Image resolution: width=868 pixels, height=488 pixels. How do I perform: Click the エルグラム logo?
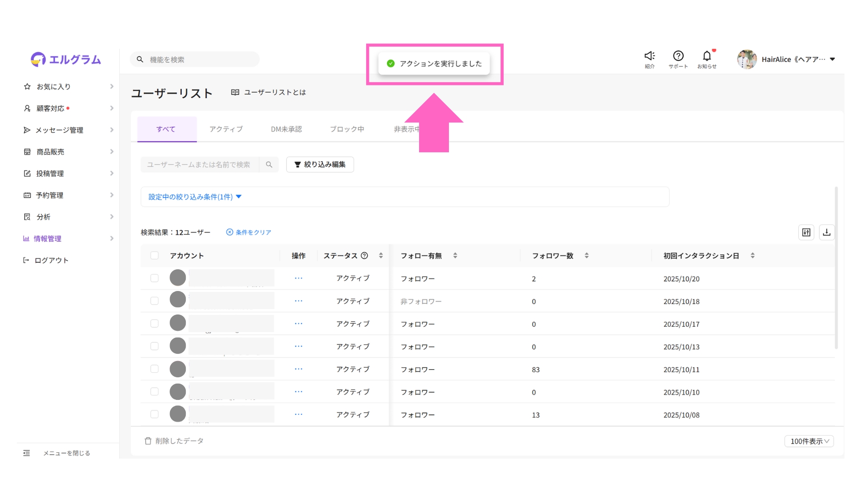(x=66, y=59)
